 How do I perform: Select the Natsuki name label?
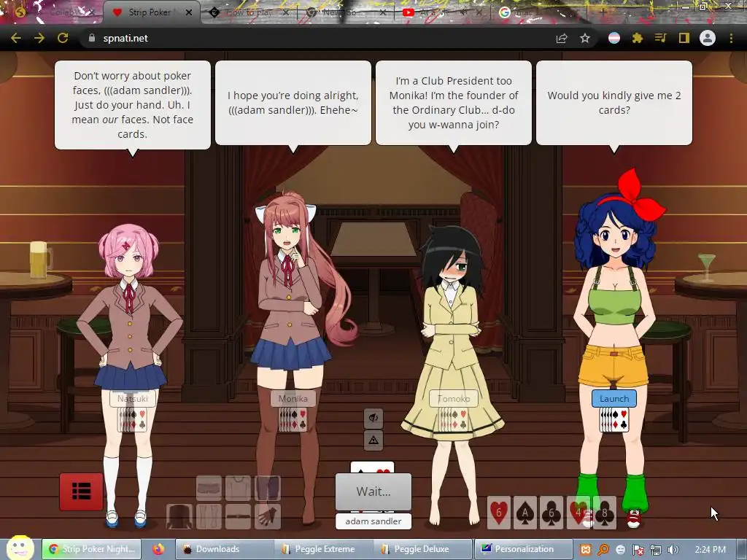coord(133,399)
